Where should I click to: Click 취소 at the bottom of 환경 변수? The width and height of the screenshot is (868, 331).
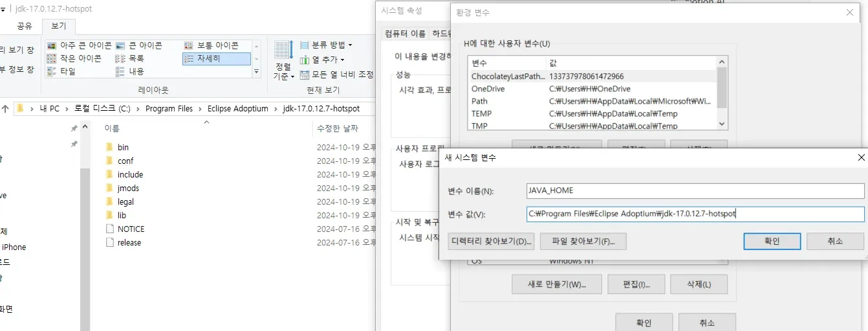[707, 323]
